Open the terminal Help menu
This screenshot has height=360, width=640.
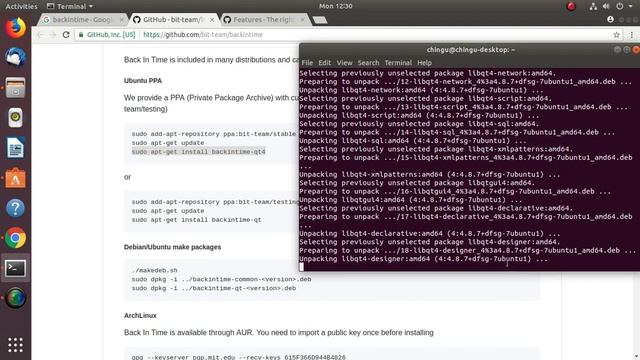[424, 63]
